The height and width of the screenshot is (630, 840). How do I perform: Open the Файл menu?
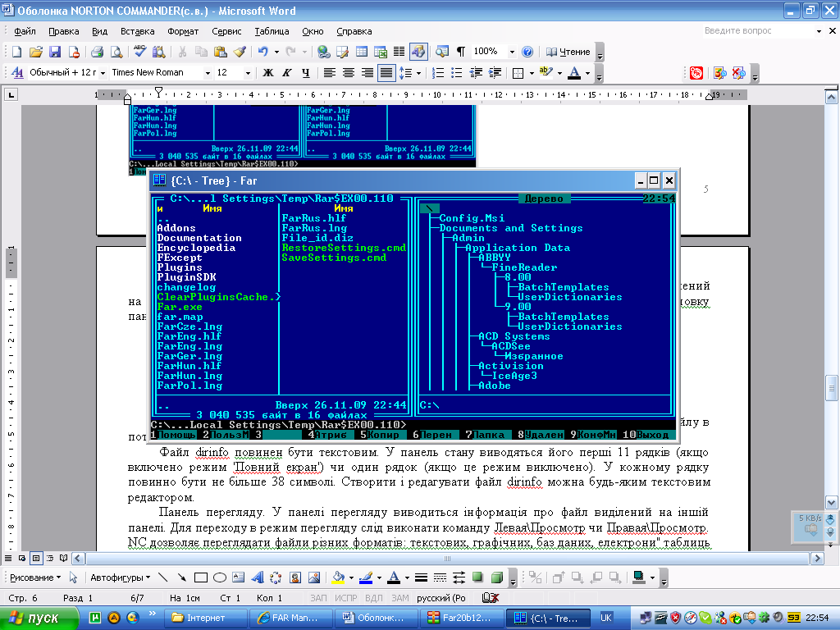[x=25, y=31]
